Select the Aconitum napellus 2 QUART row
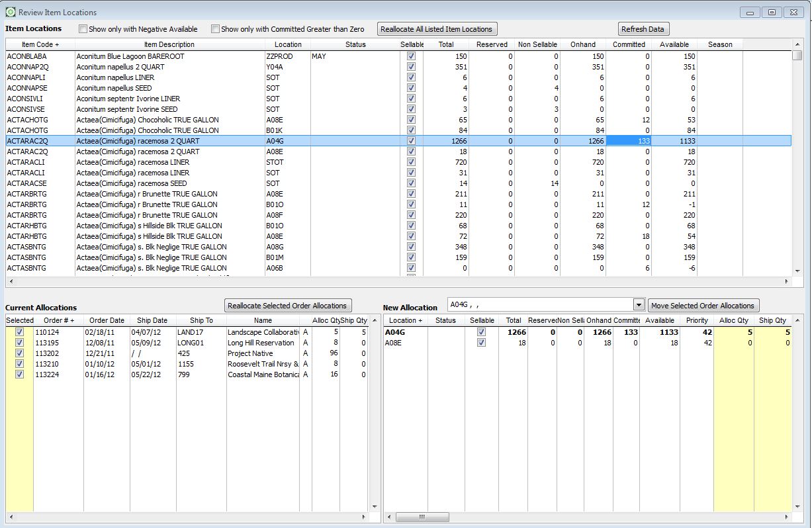Viewport: 812px width, 528px height. [128, 67]
